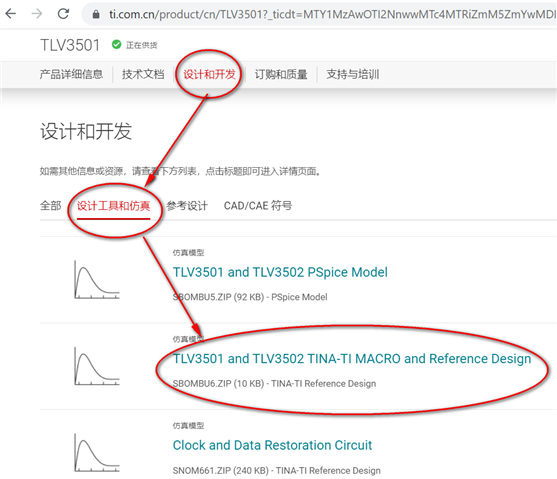557x479 pixels.
Task: Open the 支持与培训 tab
Action: (353, 74)
